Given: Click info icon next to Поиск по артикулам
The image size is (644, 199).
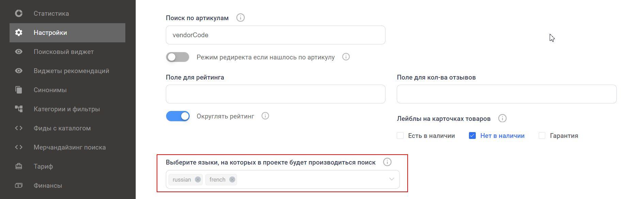Looking at the screenshot, I should click(240, 18).
